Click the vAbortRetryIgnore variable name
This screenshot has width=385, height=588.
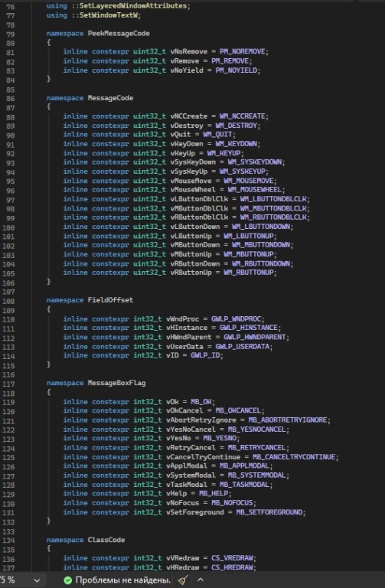pos(201,420)
